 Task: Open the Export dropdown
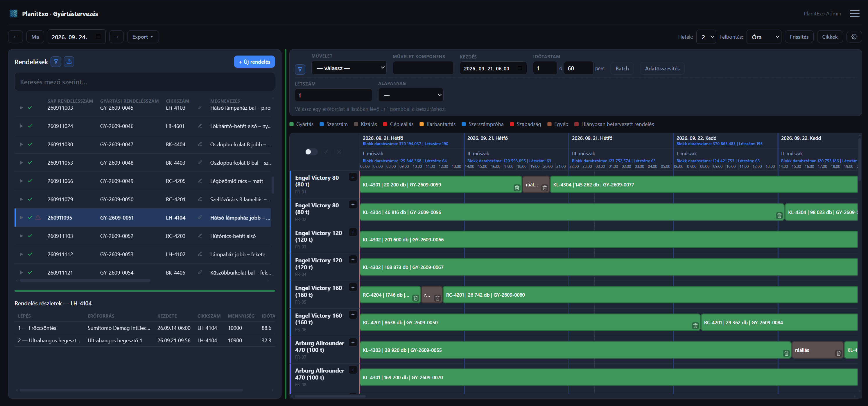pyautogui.click(x=143, y=37)
